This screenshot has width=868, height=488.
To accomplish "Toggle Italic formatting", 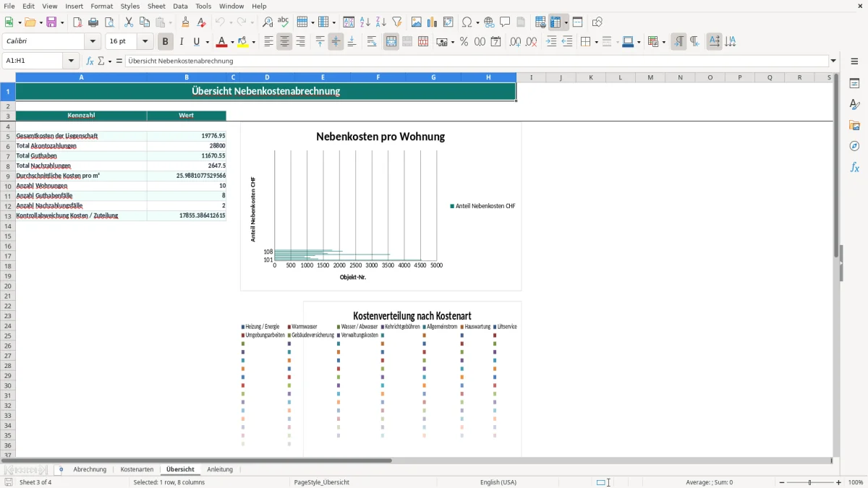I will [182, 42].
